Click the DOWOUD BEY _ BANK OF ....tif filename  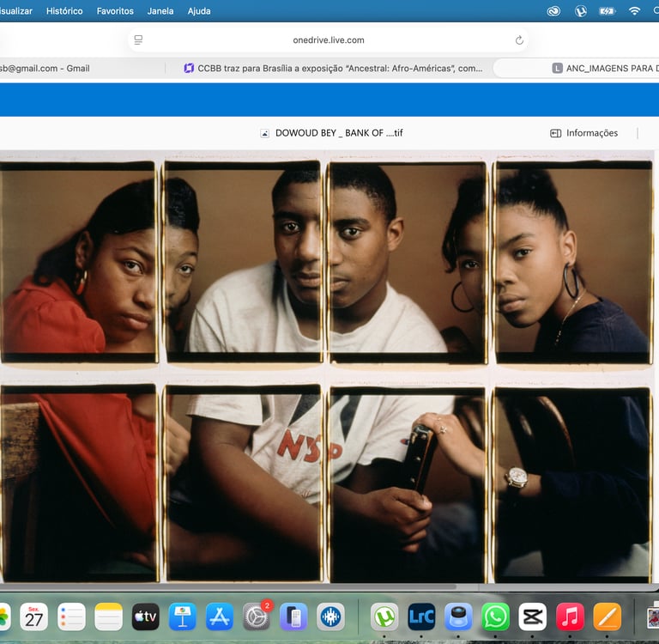[x=339, y=133]
